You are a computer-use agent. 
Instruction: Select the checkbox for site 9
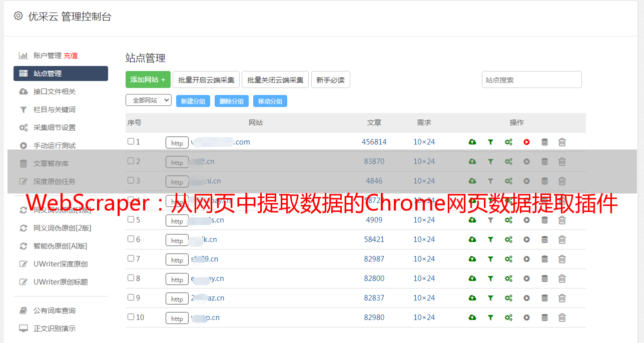(x=131, y=297)
